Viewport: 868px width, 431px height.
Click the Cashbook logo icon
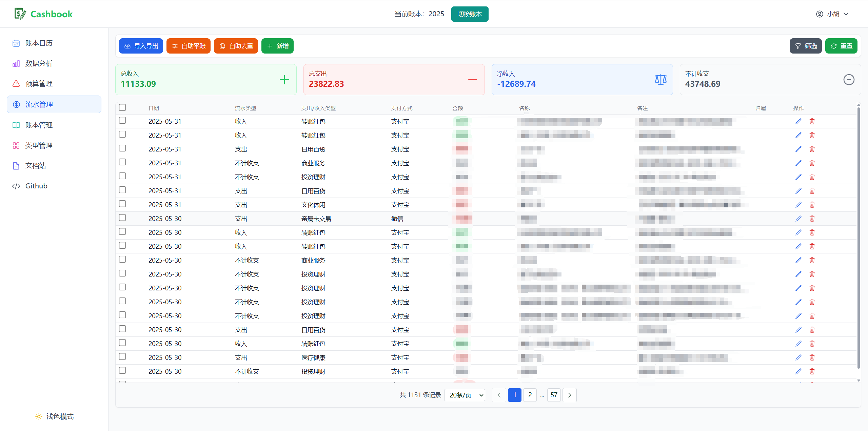20,14
